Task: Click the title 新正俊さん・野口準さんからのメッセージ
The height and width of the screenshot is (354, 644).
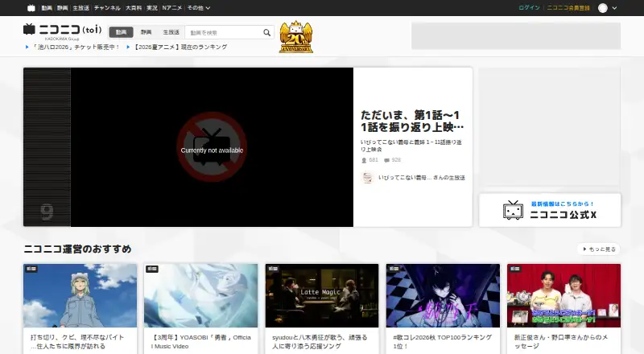Action: tap(561, 342)
